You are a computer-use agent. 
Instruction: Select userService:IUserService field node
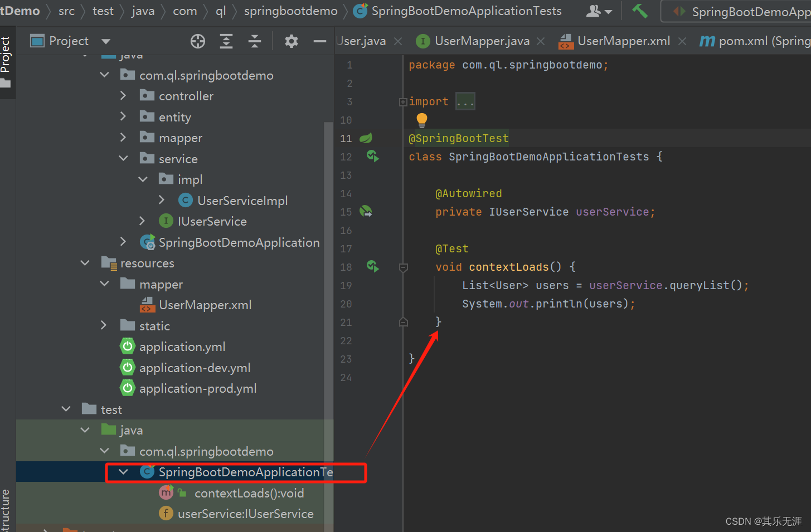[x=245, y=514]
